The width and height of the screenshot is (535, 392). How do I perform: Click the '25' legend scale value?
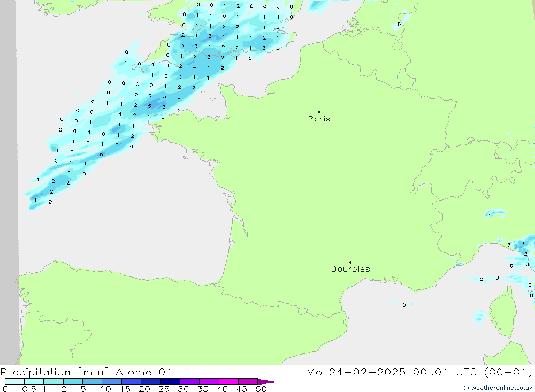[x=164, y=389]
